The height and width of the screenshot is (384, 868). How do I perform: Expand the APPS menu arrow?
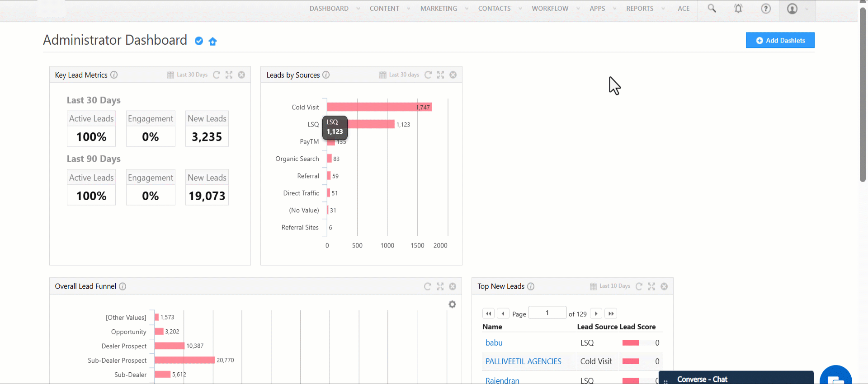click(615, 9)
